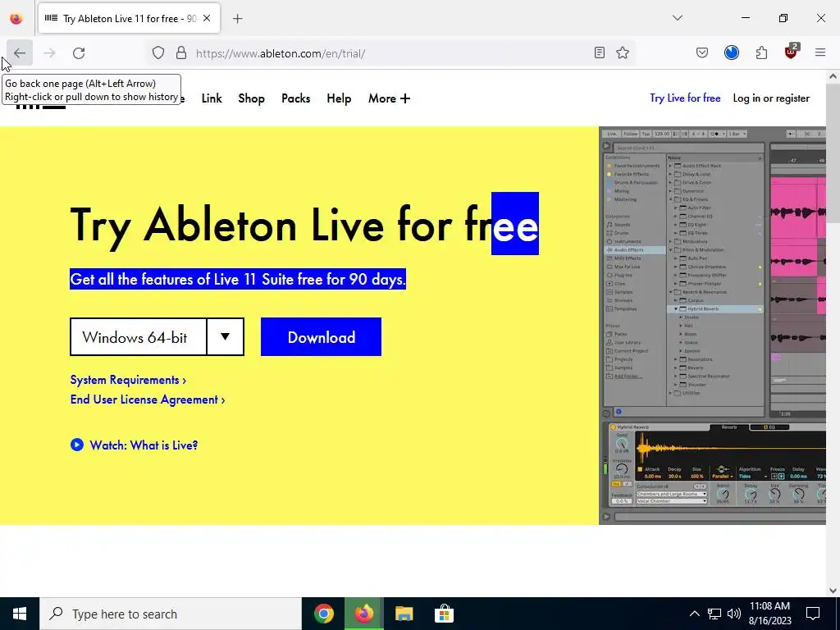Screen dimensions: 840x630
Task: Select the Try Ableton Live 11 tab
Action: click(129, 18)
